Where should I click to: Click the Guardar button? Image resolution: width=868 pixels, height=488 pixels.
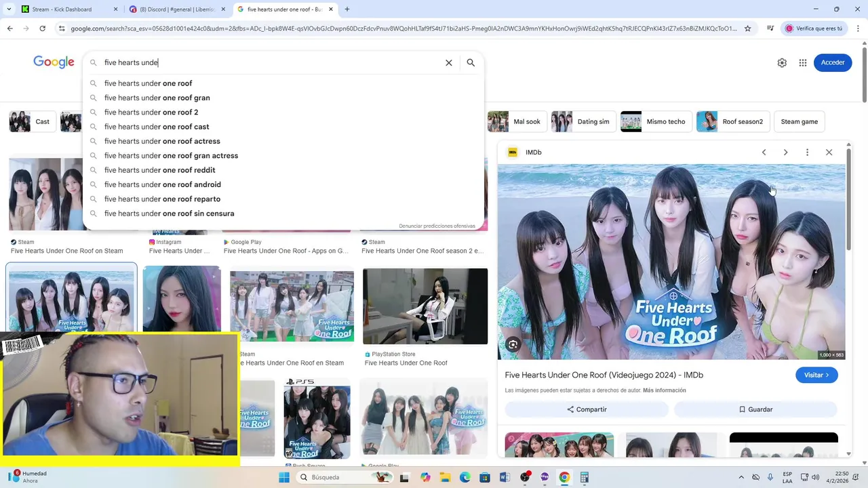tap(755, 409)
